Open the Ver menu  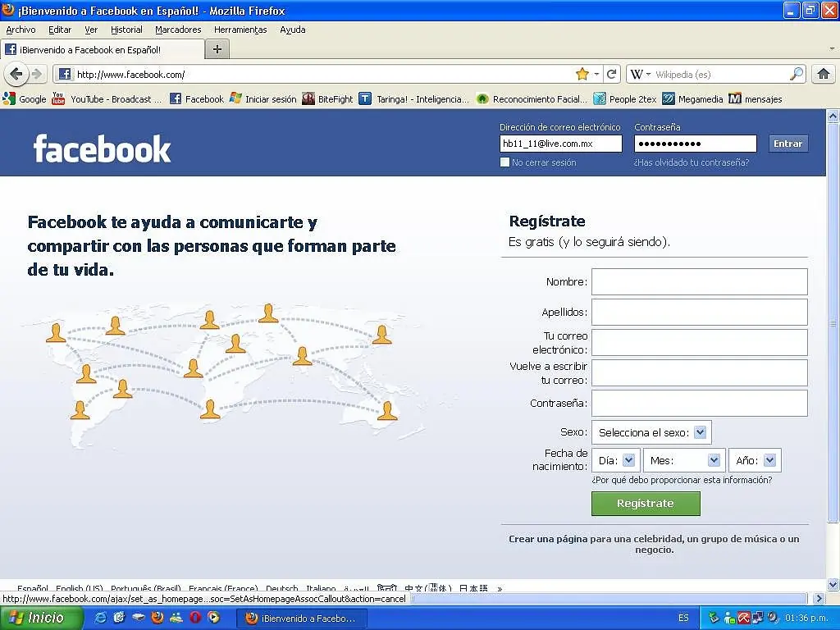91,30
